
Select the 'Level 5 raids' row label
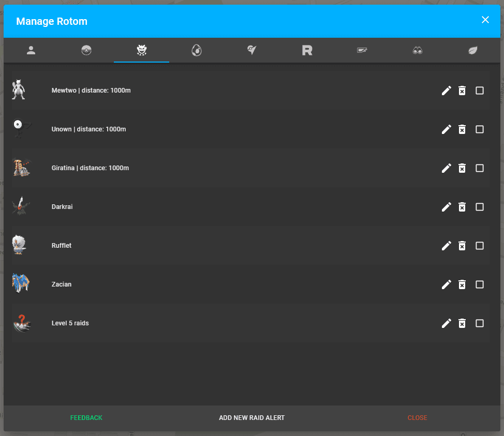(70, 323)
